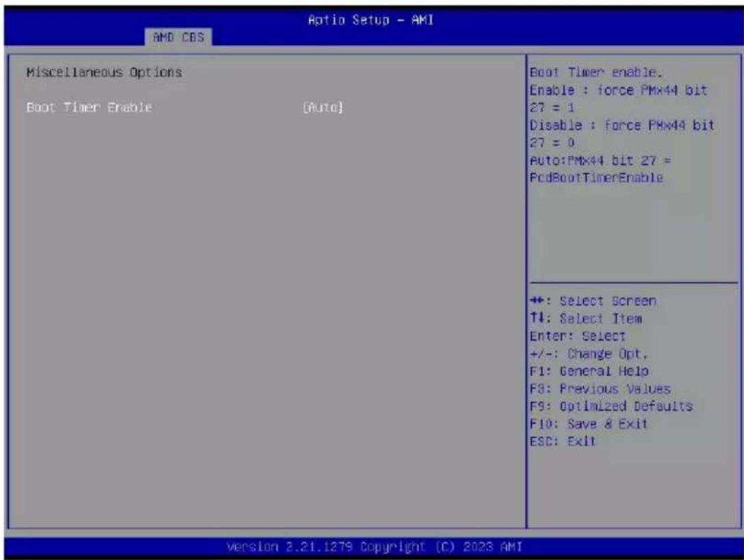Viewport: 744px width, 560px height.
Task: Click F10: Save & Exit entry
Action: [x=589, y=424]
